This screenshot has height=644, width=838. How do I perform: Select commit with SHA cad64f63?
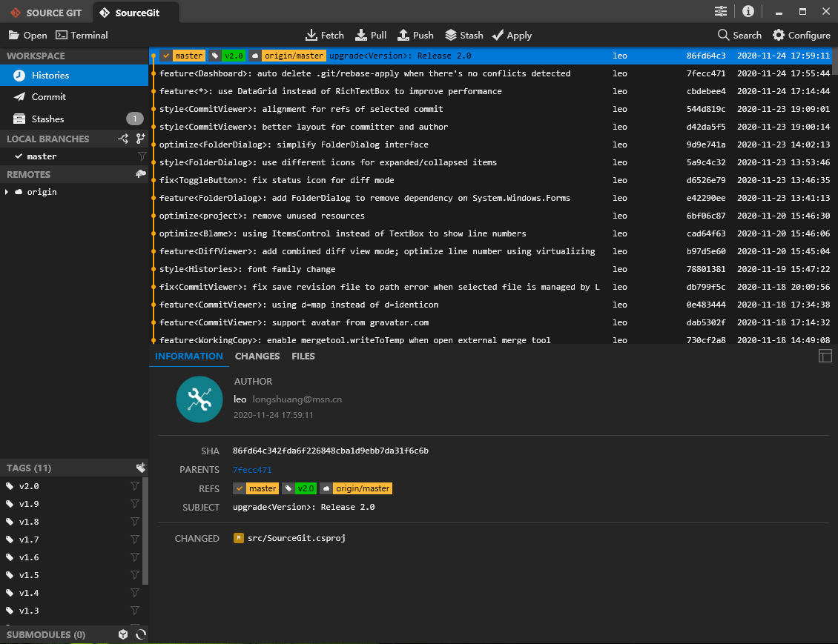[491, 234]
